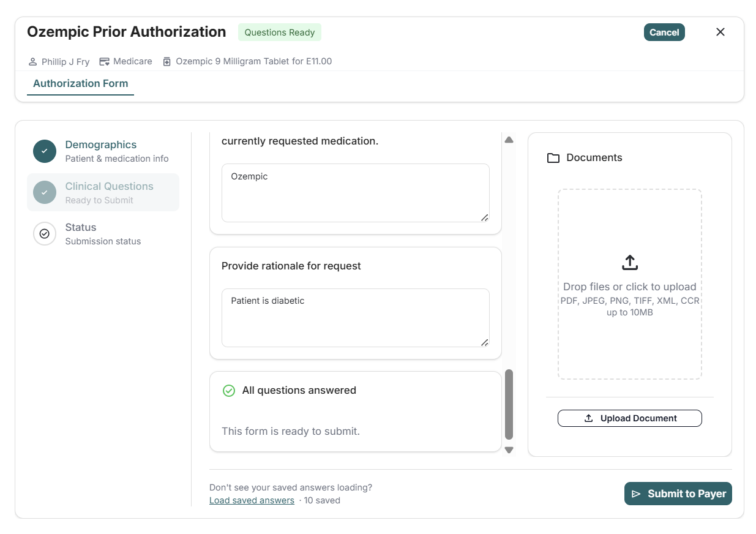Screen dimensions: 756x534
Task: Click the Documents folder icon
Action: pos(553,158)
